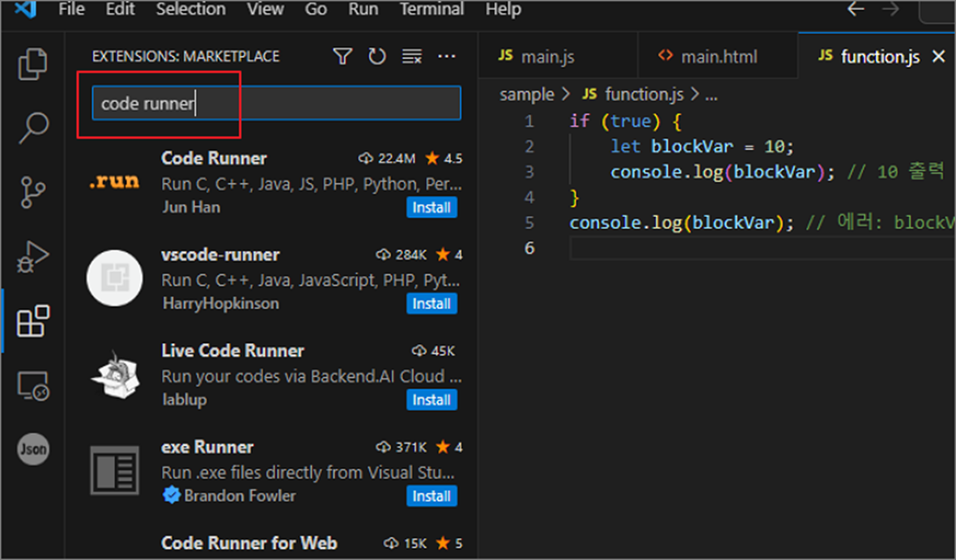Click publisher name lablup
Viewport: 956px width, 560px height.
click(x=184, y=400)
